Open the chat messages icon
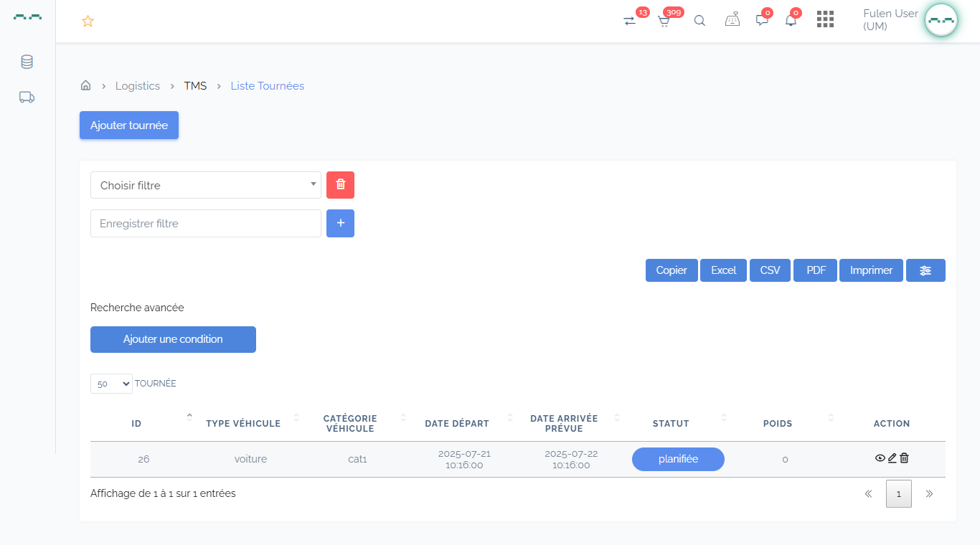 click(762, 21)
